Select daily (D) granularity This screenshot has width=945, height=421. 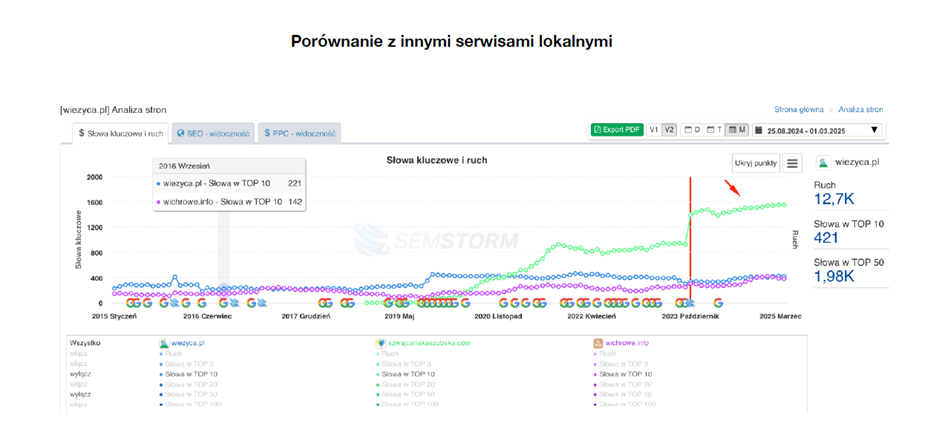click(x=692, y=129)
